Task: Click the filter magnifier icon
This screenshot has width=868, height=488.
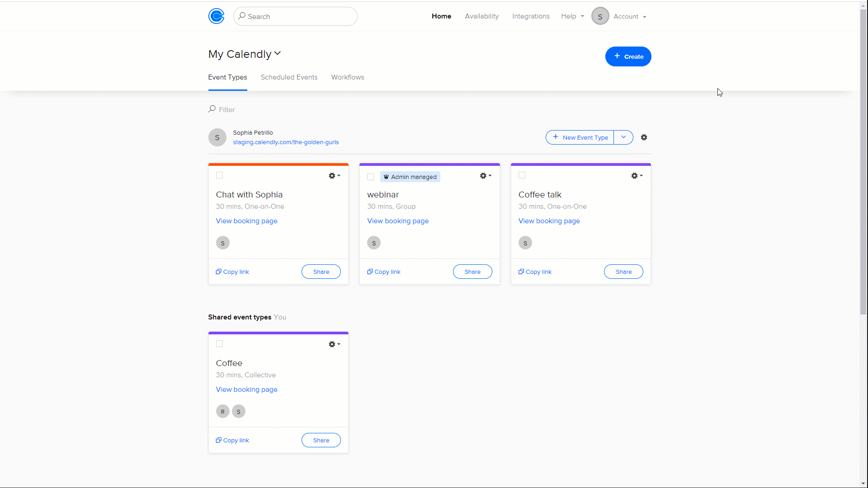Action: [212, 109]
